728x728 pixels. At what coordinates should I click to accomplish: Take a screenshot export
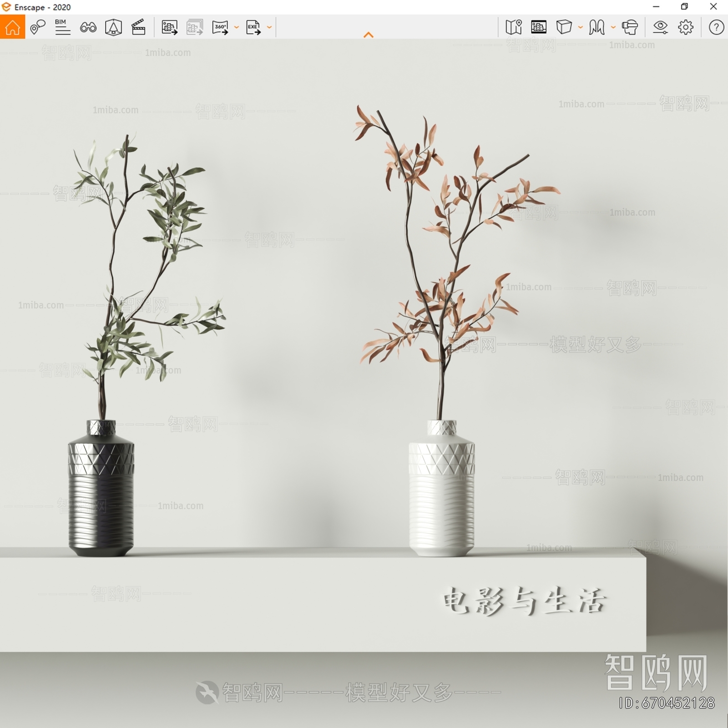tap(169, 27)
